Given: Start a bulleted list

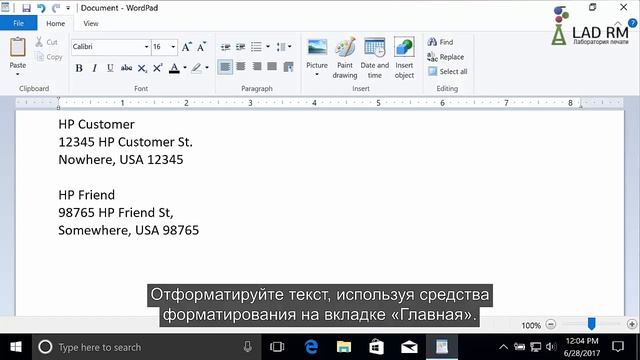Looking at the screenshot, I should point(256,47).
